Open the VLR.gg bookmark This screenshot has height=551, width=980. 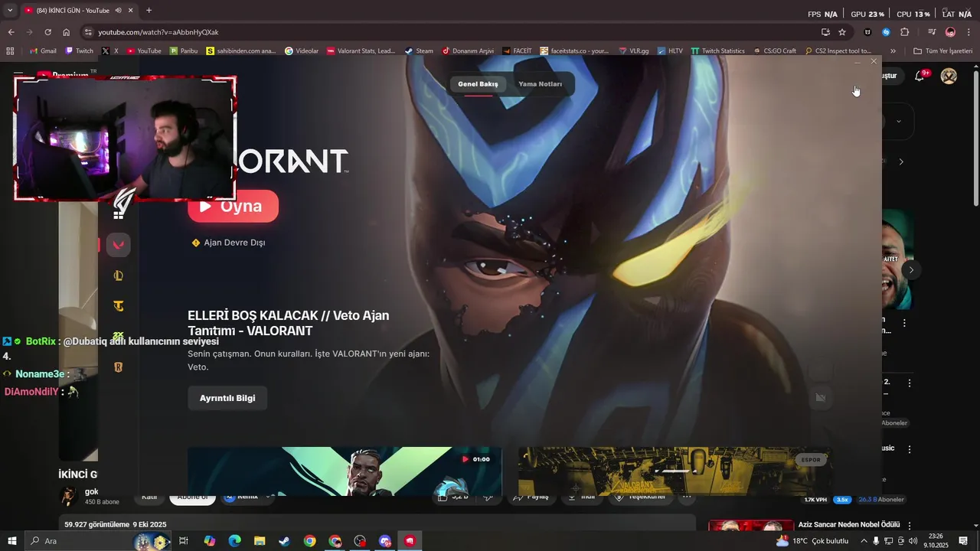click(x=634, y=51)
